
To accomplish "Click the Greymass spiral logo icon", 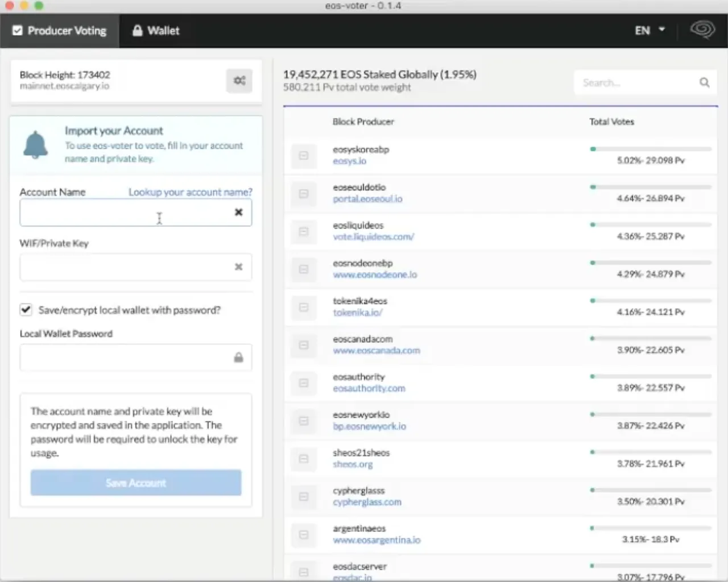I will (x=702, y=30).
